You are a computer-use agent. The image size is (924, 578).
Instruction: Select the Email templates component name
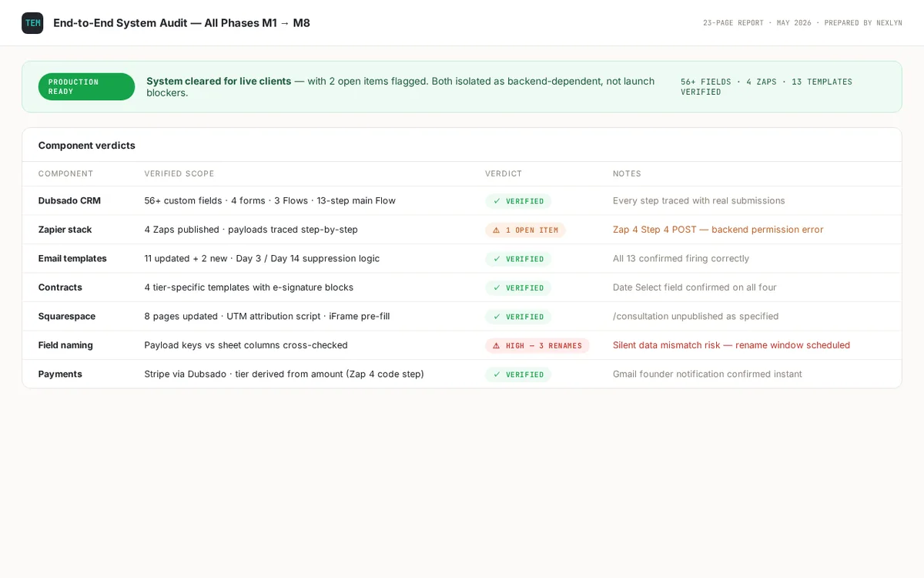[x=72, y=258]
